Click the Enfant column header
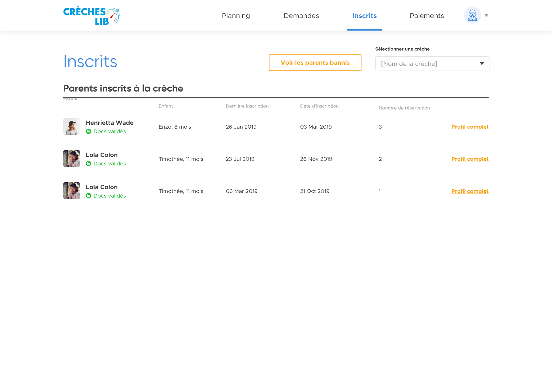Screen dimensions: 552x392 coord(166,106)
